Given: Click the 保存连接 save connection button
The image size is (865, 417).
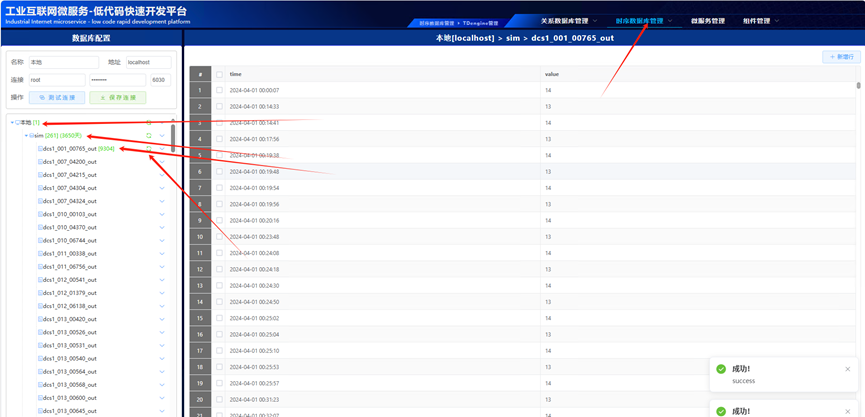Looking at the screenshot, I should tap(118, 98).
